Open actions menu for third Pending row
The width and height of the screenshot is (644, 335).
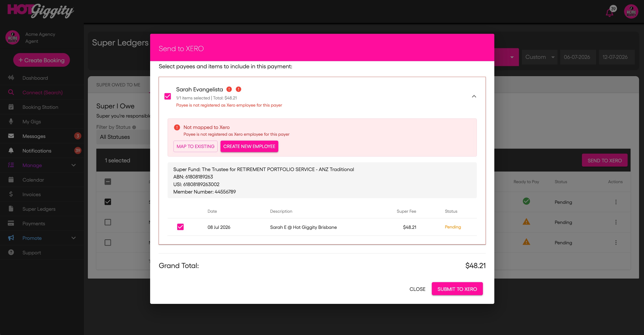point(616,243)
